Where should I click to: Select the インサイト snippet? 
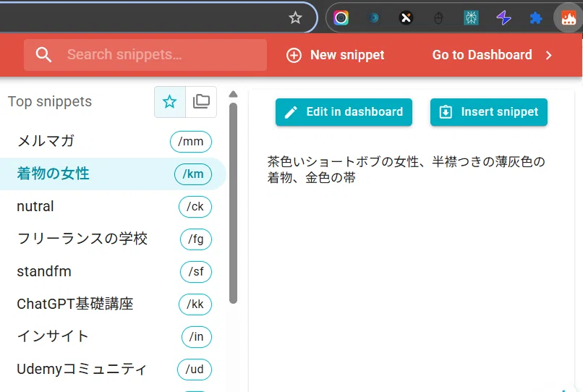(x=113, y=336)
